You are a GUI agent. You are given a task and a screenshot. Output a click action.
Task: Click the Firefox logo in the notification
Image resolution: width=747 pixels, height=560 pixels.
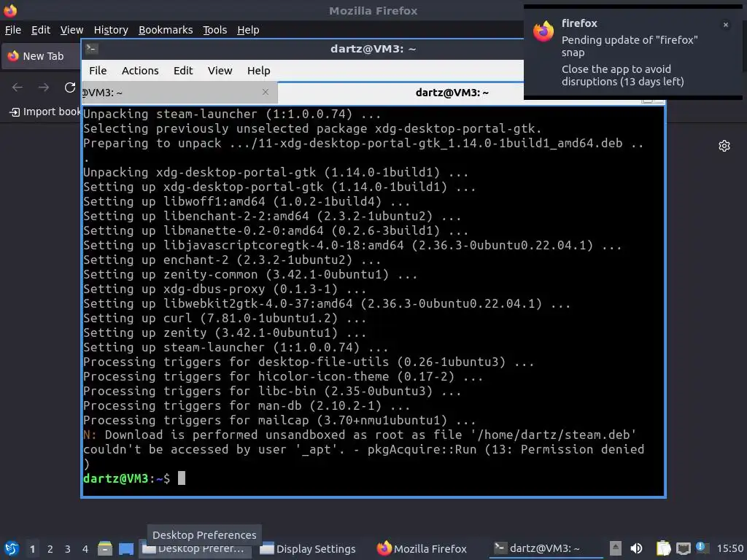543,31
